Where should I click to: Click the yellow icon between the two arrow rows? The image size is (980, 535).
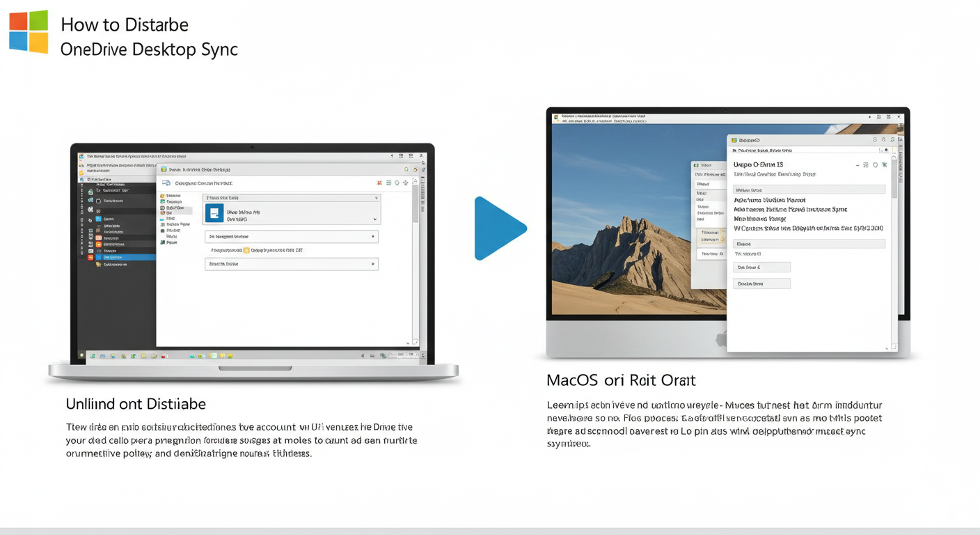(246, 250)
